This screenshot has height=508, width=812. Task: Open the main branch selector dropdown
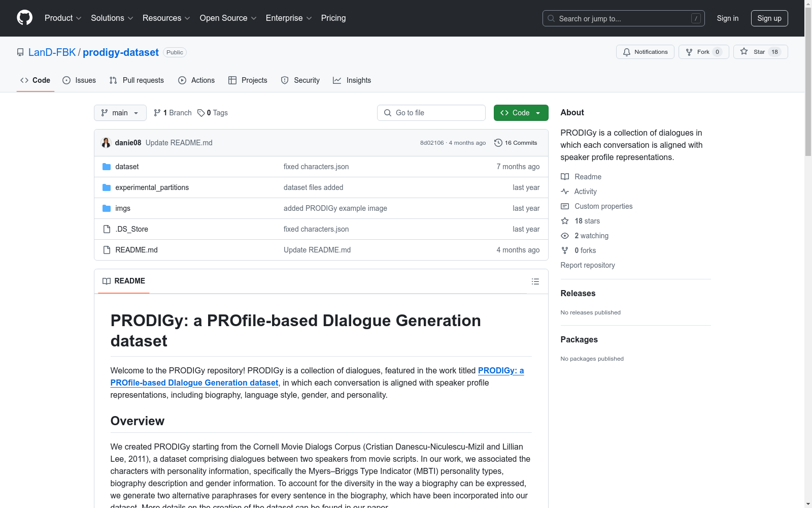pyautogui.click(x=120, y=113)
